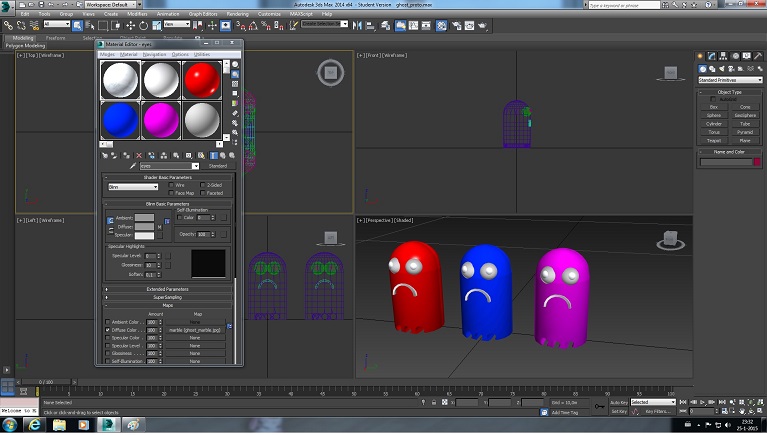
Task: Click the eyedropper Pick Material icon
Action: [133, 166]
